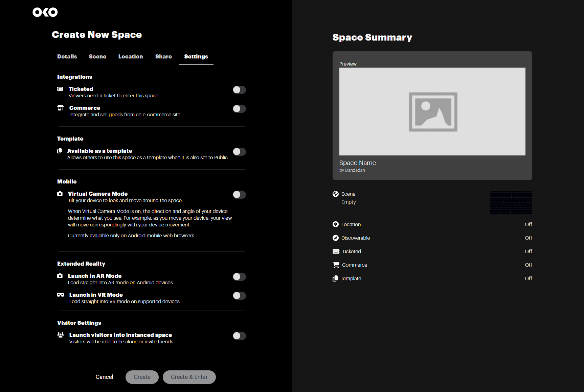Click the shopping cart icon in summary
This screenshot has height=392, width=584.
point(336,265)
